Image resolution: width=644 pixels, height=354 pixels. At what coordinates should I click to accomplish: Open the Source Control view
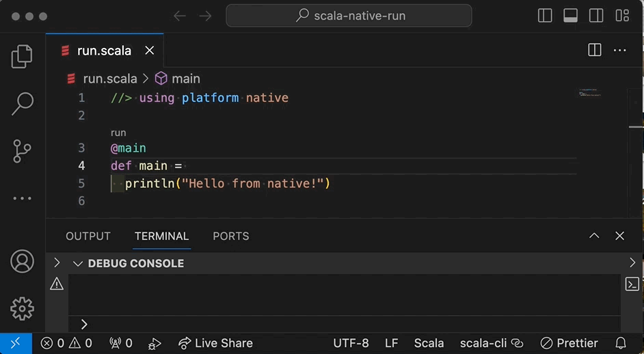(22, 151)
